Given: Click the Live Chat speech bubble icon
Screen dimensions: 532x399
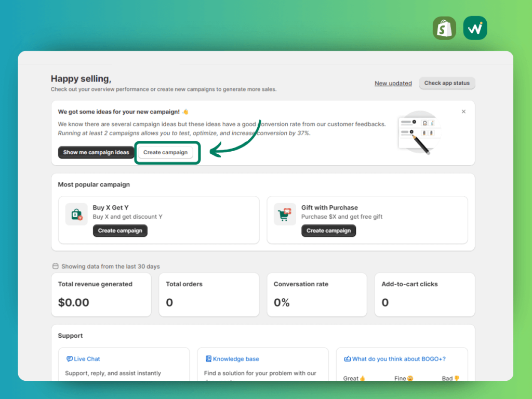Looking at the screenshot, I should 69,358.
